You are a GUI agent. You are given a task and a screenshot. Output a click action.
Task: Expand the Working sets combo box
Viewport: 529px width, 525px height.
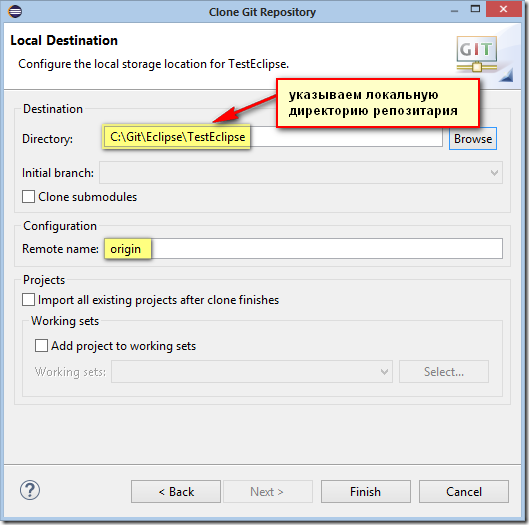(x=252, y=371)
